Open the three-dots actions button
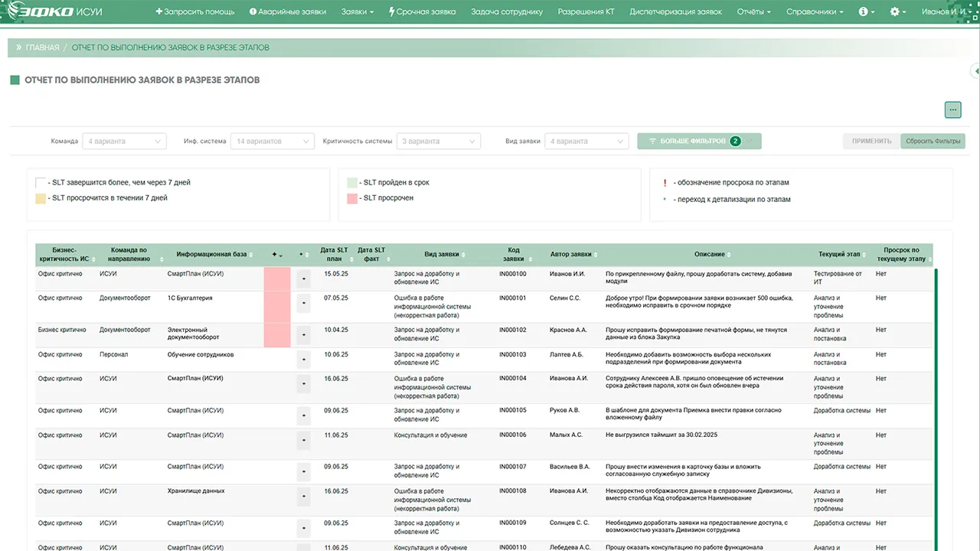 tap(952, 109)
